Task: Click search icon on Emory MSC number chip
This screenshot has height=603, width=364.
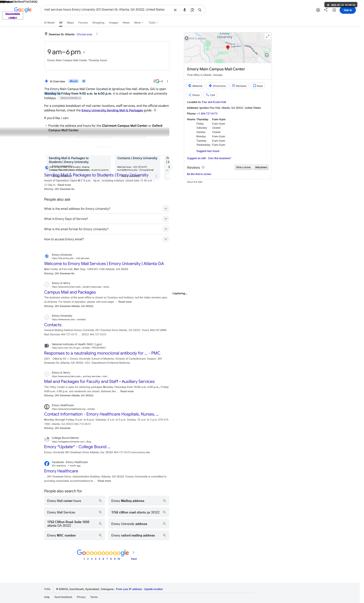Action: pyautogui.click(x=100, y=536)
